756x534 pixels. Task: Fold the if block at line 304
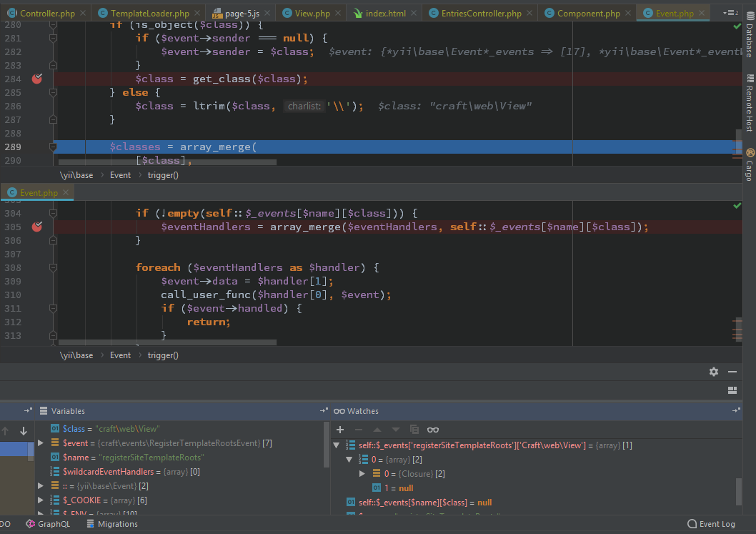pyautogui.click(x=53, y=213)
